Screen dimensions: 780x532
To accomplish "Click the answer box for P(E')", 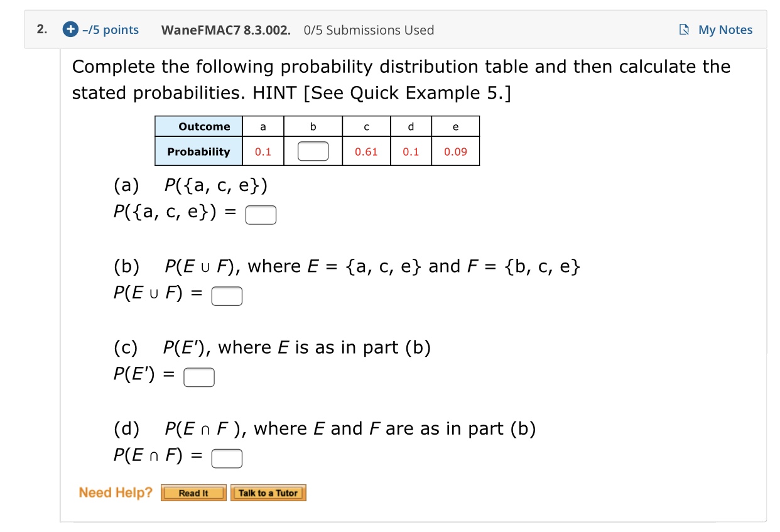I will [198, 377].
